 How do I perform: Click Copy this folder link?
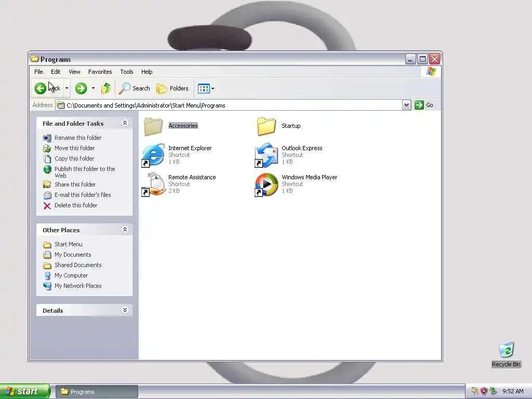tap(74, 159)
